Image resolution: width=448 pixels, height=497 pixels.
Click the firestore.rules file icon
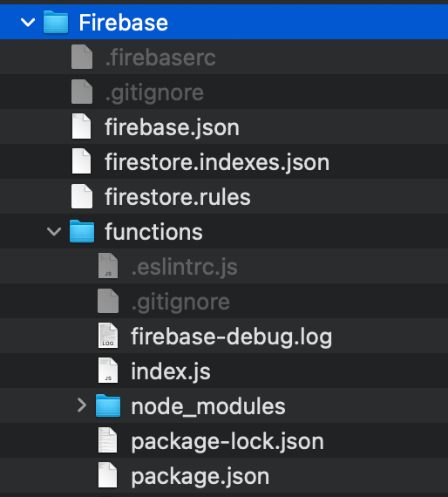81,196
